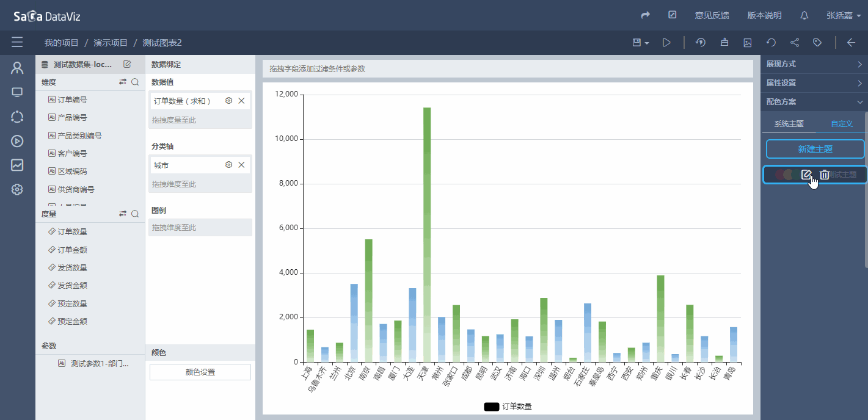Click the 新建主题 button
Viewport: 868px width, 420px height.
tap(815, 149)
